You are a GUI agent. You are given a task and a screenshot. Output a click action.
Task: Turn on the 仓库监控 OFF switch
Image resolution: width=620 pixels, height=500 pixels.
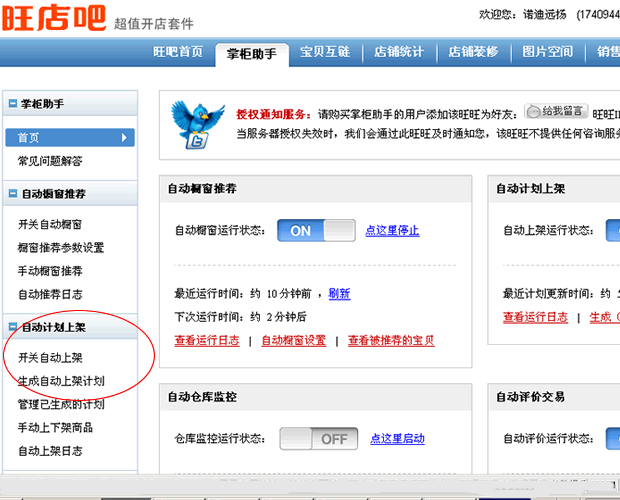point(318,438)
